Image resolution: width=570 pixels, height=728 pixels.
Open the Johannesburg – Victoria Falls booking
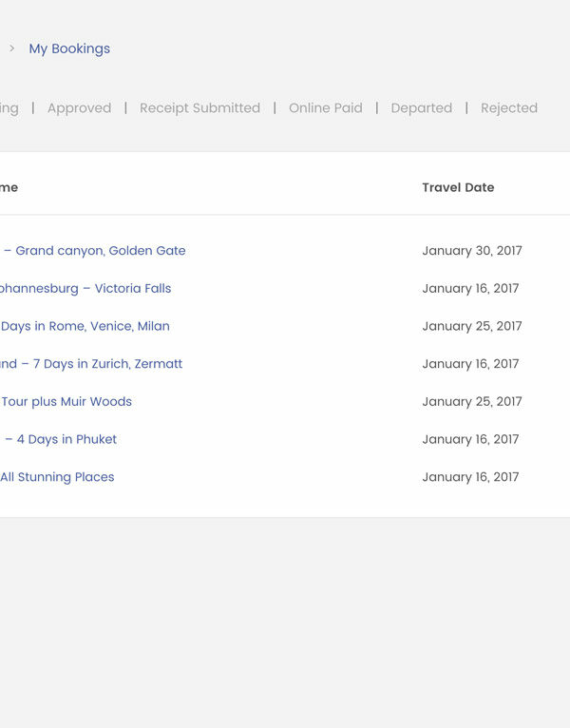pyautogui.click(x=85, y=289)
